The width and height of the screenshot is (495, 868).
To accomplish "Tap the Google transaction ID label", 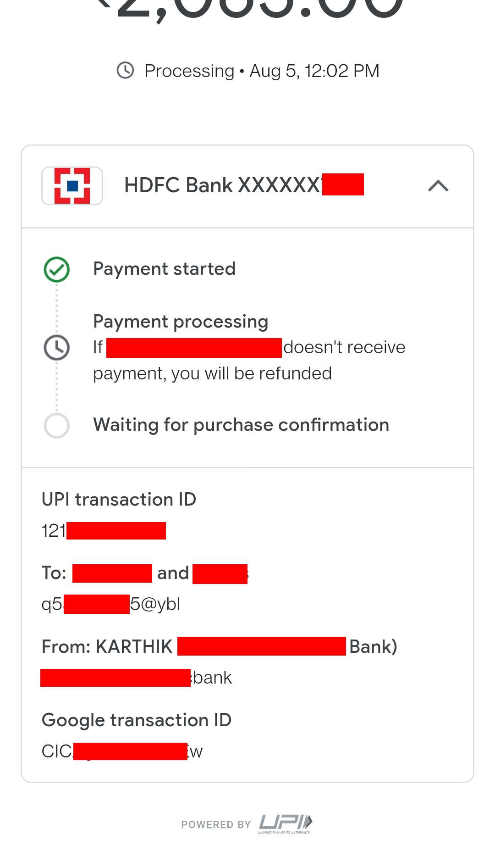I will (x=136, y=720).
